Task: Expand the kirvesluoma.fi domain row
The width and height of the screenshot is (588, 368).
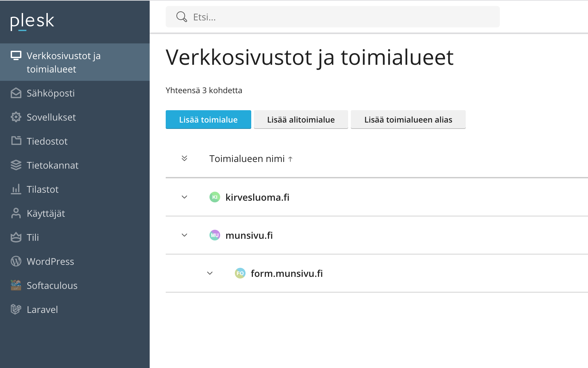Action: point(184,197)
